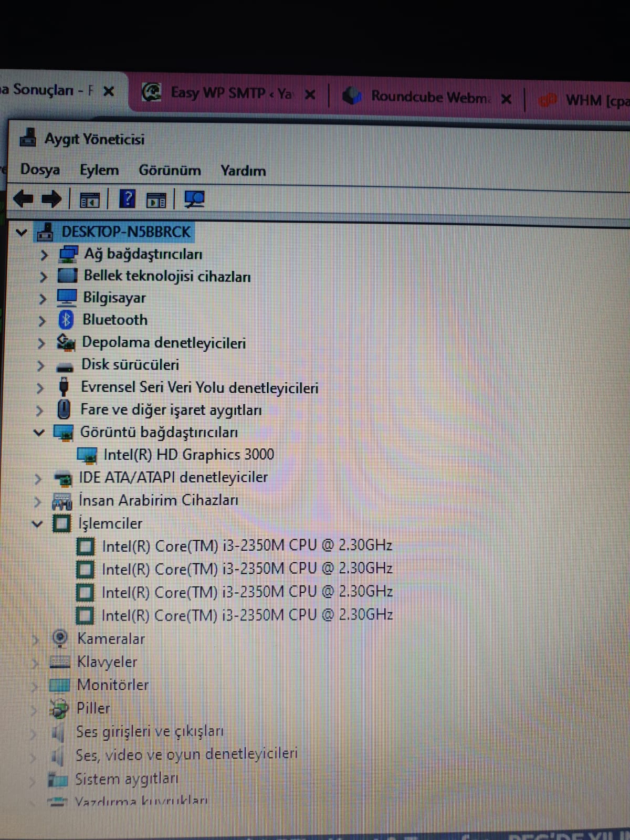The height and width of the screenshot is (840, 630).
Task: Expand the Bluetooth chevron
Action: tap(42, 321)
